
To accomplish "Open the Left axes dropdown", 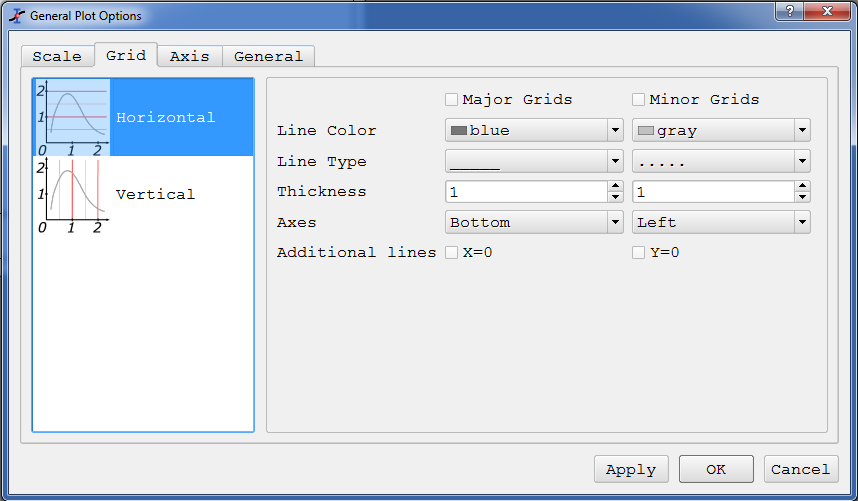I will click(721, 222).
